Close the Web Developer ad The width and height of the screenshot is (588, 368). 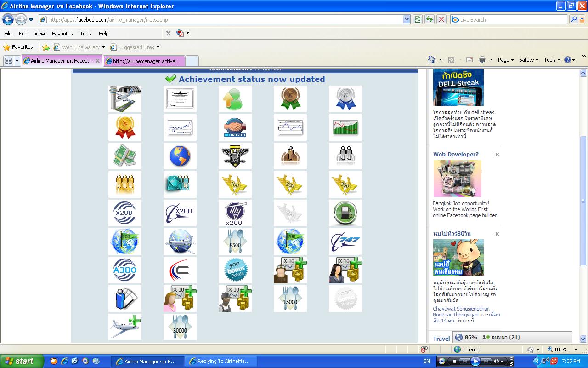497,155
